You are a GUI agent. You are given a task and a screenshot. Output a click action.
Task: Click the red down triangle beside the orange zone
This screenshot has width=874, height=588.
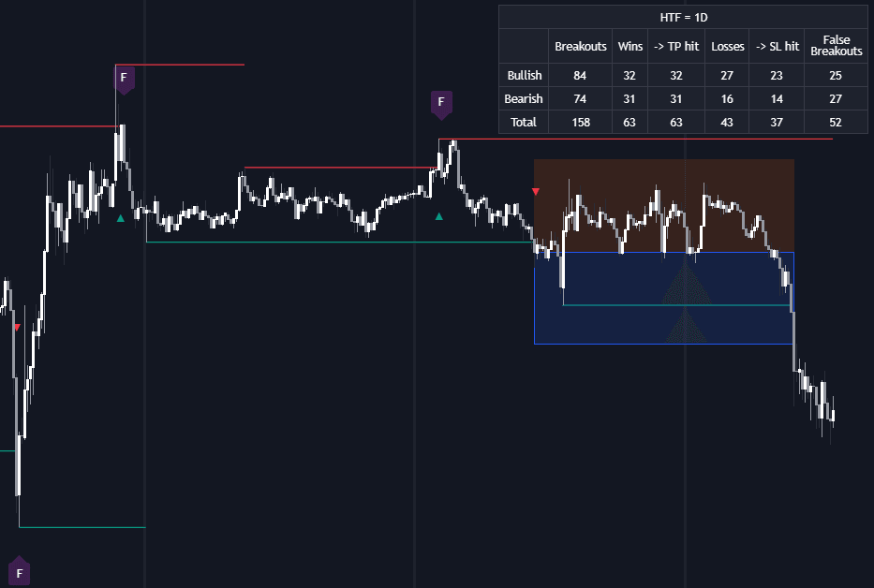pos(536,192)
